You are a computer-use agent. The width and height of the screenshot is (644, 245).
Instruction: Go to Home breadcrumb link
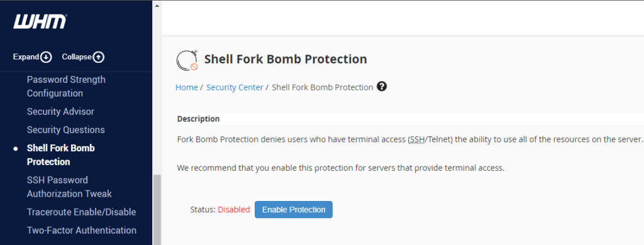(x=186, y=87)
